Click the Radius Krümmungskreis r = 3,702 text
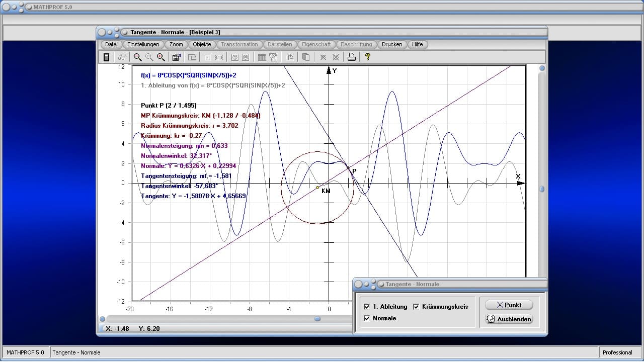This screenshot has width=644, height=362. 190,126
